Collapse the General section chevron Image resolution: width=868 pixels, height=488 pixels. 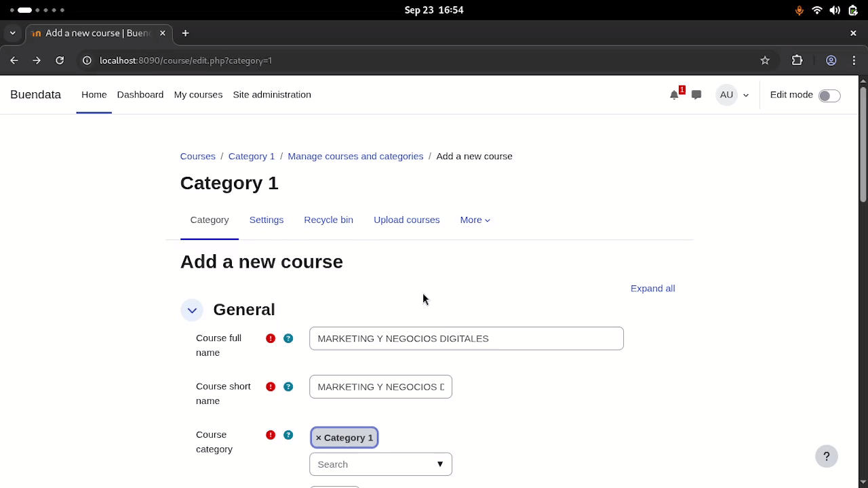tap(192, 310)
